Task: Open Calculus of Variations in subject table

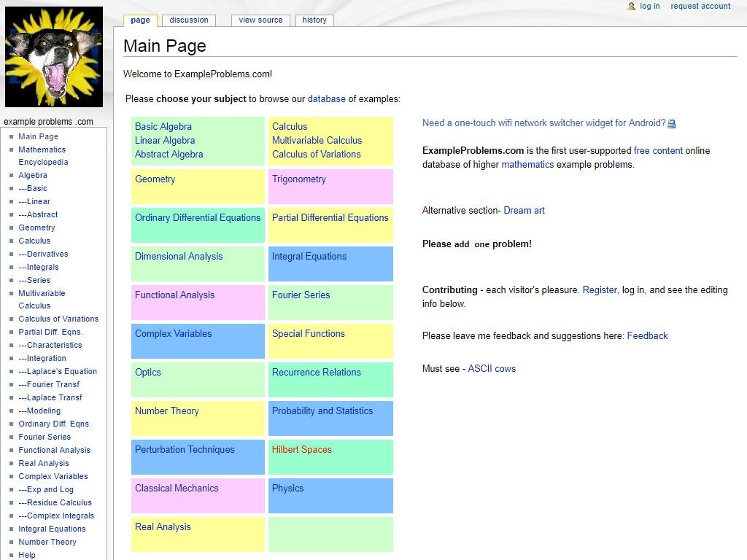Action: tap(316, 155)
